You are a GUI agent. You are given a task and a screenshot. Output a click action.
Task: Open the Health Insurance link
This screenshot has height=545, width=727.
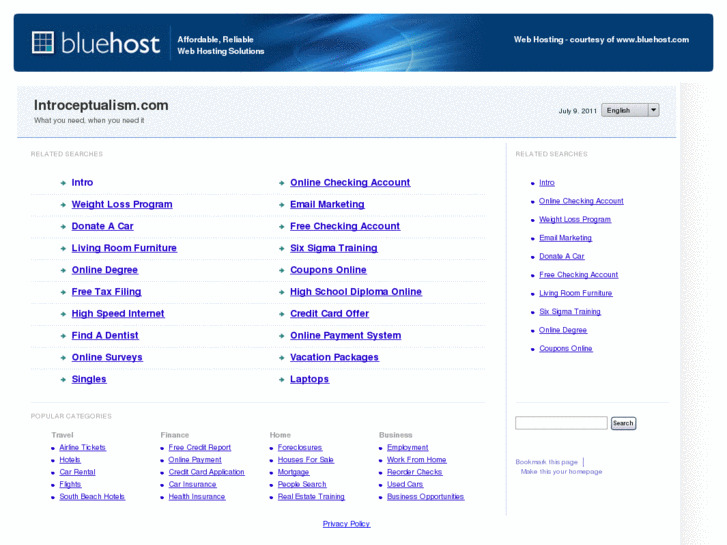tap(197, 496)
